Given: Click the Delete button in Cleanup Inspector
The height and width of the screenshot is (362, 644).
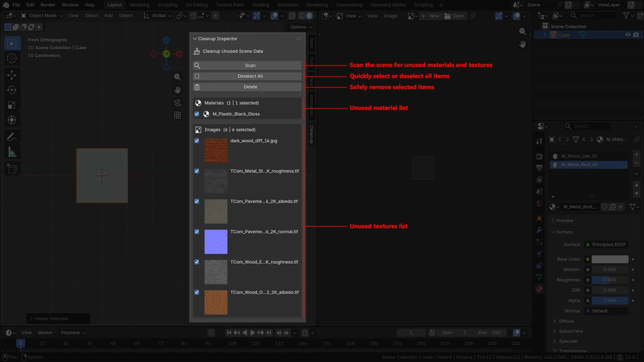Looking at the screenshot, I should [247, 87].
